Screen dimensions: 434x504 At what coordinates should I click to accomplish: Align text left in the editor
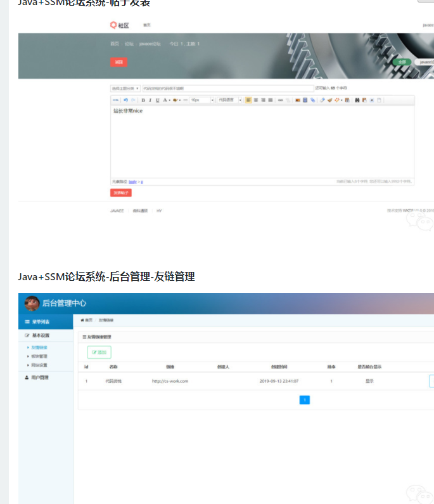[x=248, y=100]
